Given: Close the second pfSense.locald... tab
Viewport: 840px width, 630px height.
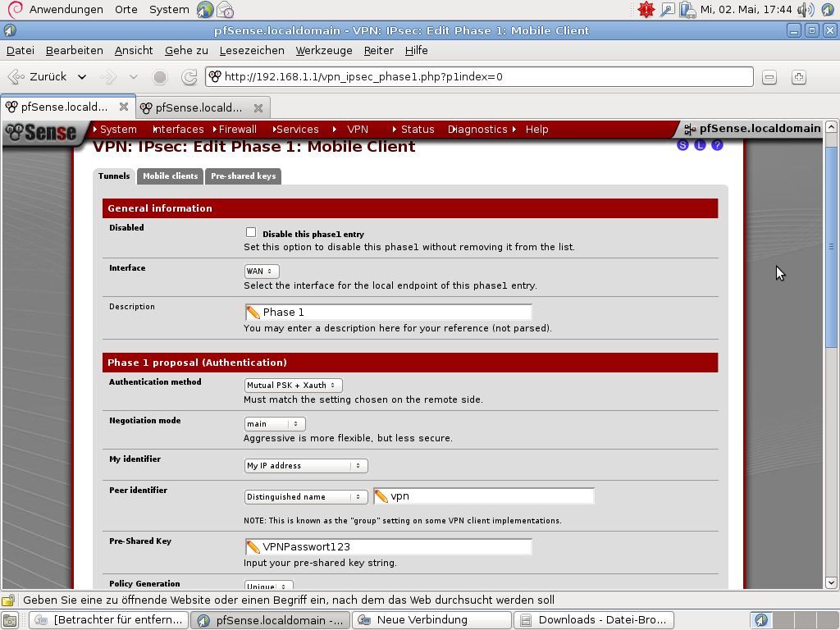Looking at the screenshot, I should [x=258, y=107].
